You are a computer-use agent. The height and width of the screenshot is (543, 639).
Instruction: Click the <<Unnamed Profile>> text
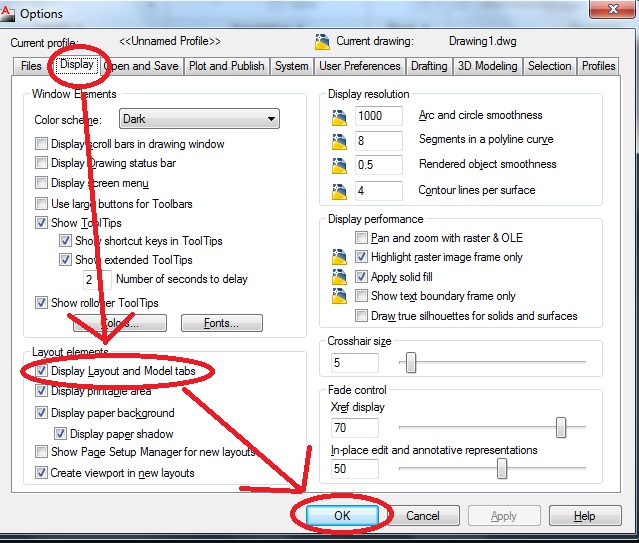tap(170, 41)
